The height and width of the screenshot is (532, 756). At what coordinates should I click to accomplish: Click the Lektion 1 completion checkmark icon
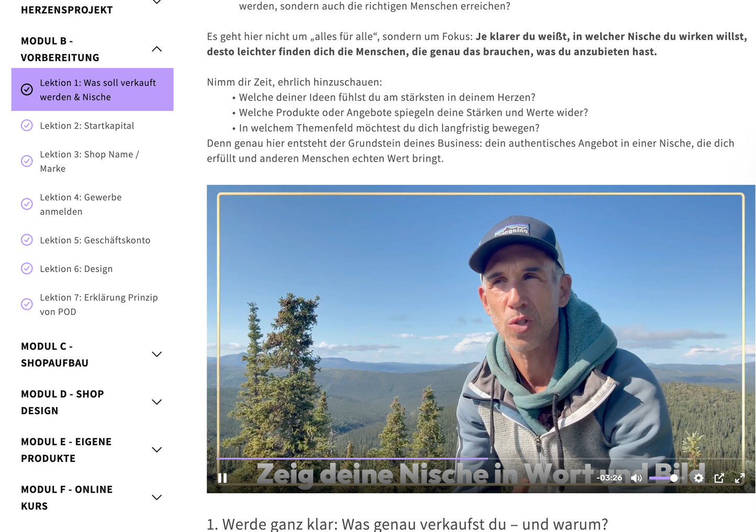click(27, 89)
